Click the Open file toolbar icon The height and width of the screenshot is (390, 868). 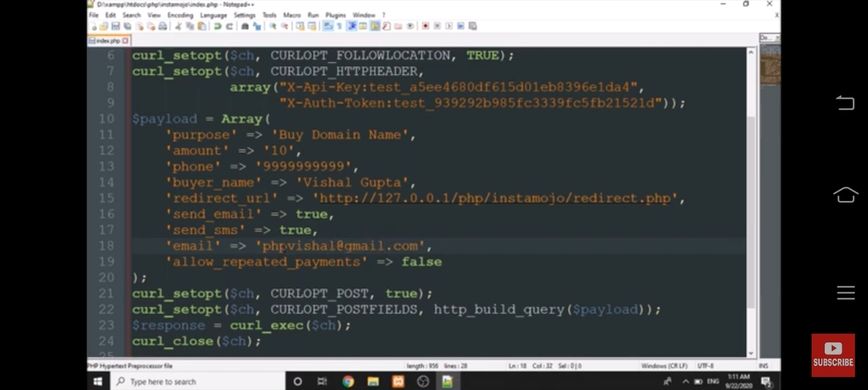[104, 26]
